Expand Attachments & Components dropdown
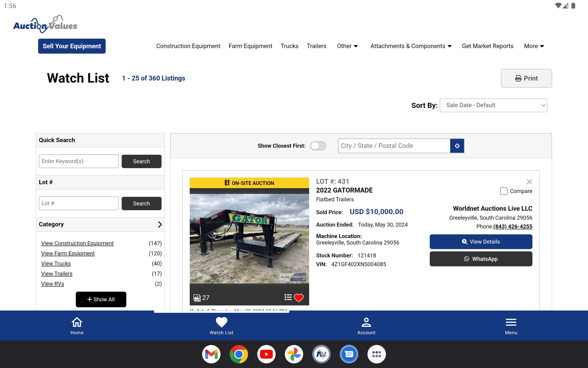Screen dimensions: 588x368 pyautogui.click(x=411, y=46)
